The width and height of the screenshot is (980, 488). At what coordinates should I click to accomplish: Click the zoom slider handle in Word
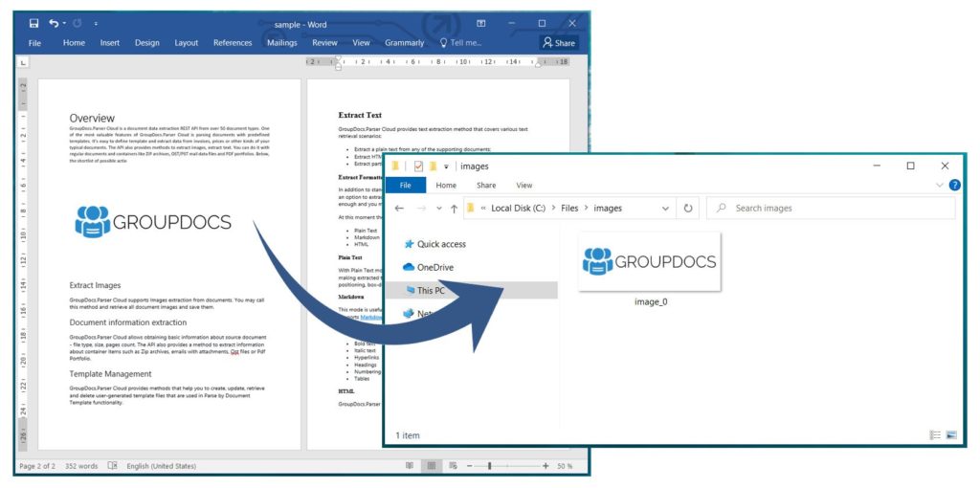[x=489, y=466]
